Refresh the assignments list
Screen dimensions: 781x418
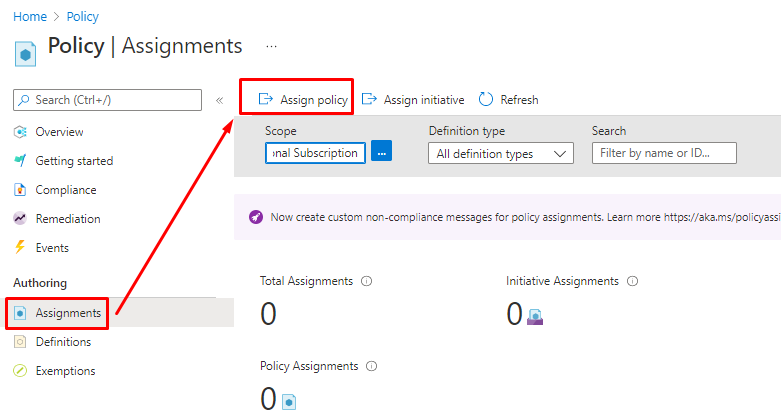click(x=508, y=99)
